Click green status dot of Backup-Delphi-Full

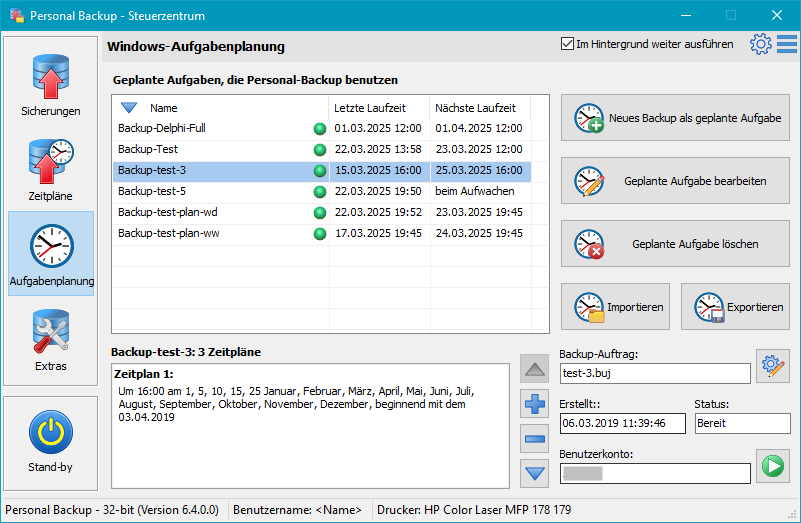click(320, 129)
